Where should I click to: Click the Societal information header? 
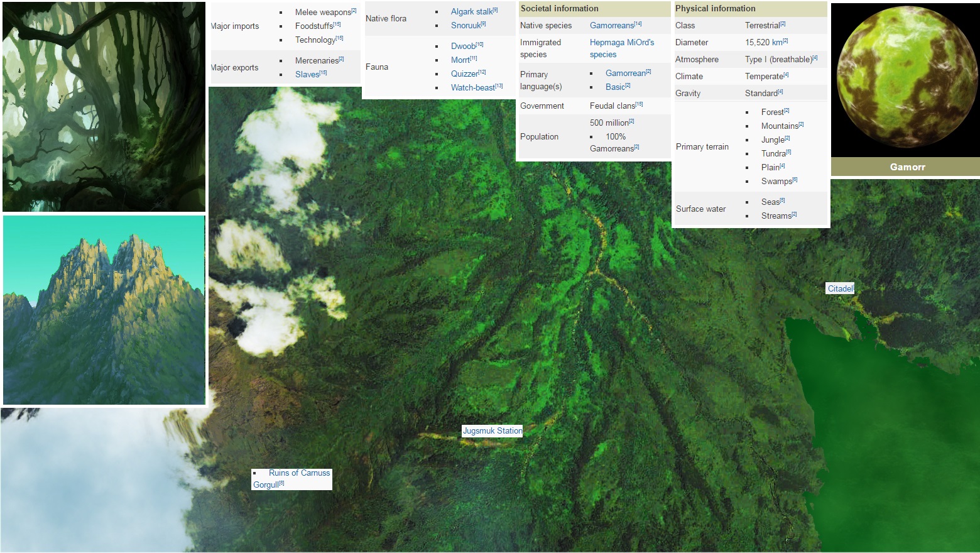tap(559, 9)
